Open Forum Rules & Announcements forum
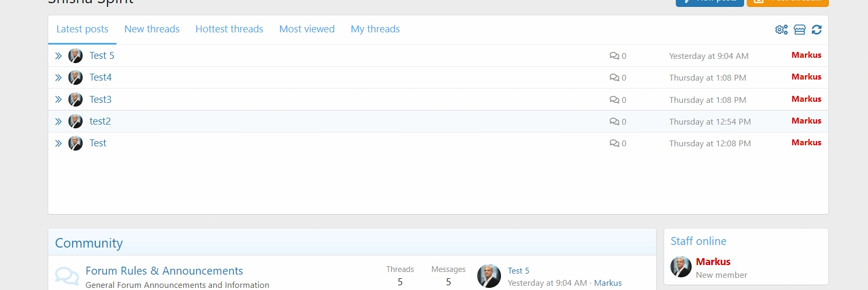Image resolution: width=868 pixels, height=290 pixels. pos(164,271)
